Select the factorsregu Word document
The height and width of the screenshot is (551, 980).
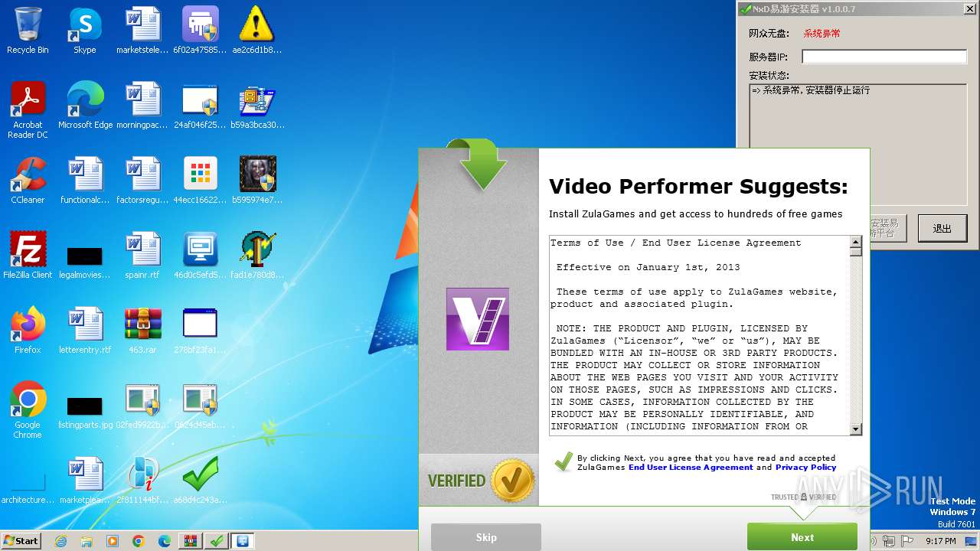pyautogui.click(x=142, y=181)
